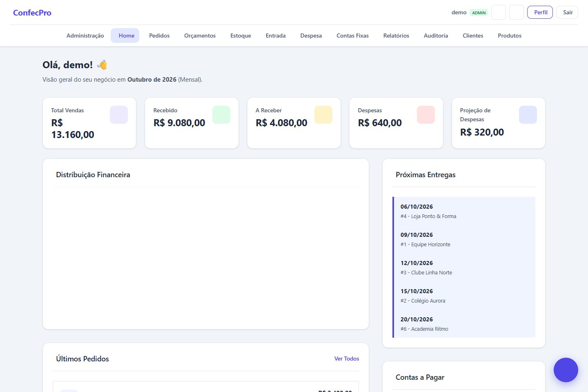Click the blank icon button beside Perfil
This screenshot has height=392, width=588.
[517, 12]
